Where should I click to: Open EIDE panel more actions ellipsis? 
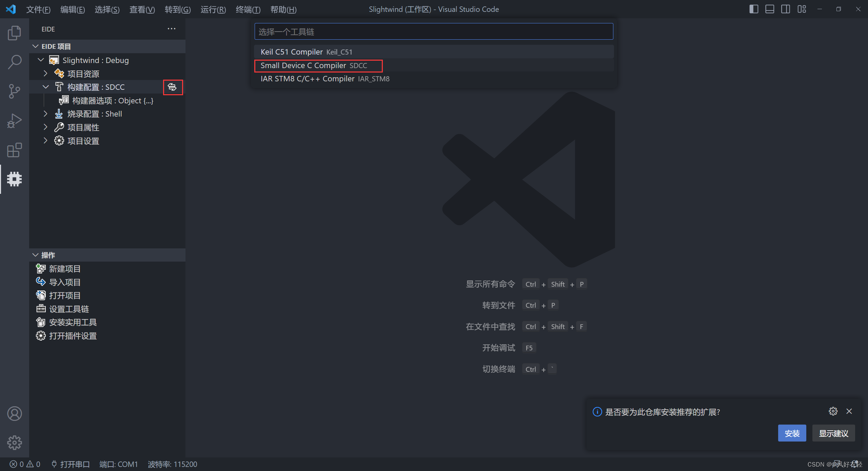click(172, 29)
